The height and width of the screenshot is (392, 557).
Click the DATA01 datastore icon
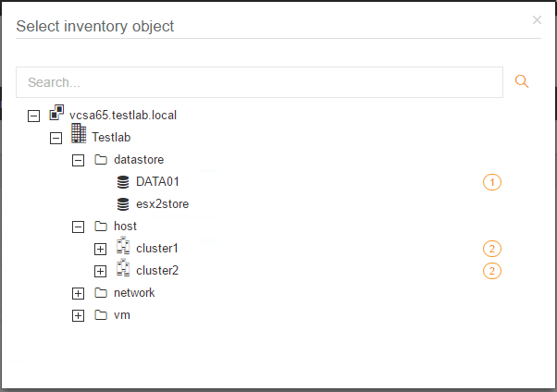click(123, 182)
